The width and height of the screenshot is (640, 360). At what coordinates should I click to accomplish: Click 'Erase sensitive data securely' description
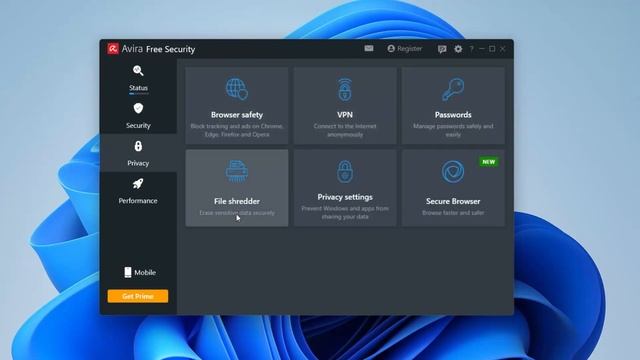tap(237, 213)
